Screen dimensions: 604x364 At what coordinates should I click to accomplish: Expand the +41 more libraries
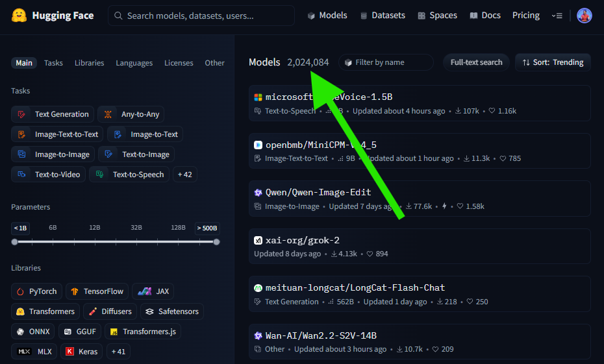point(118,352)
